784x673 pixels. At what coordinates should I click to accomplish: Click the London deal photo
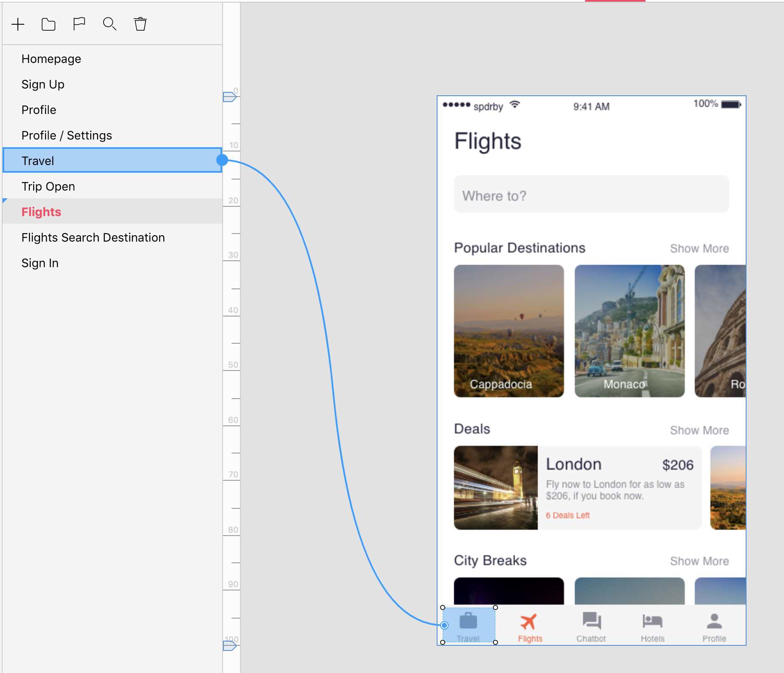coord(496,488)
